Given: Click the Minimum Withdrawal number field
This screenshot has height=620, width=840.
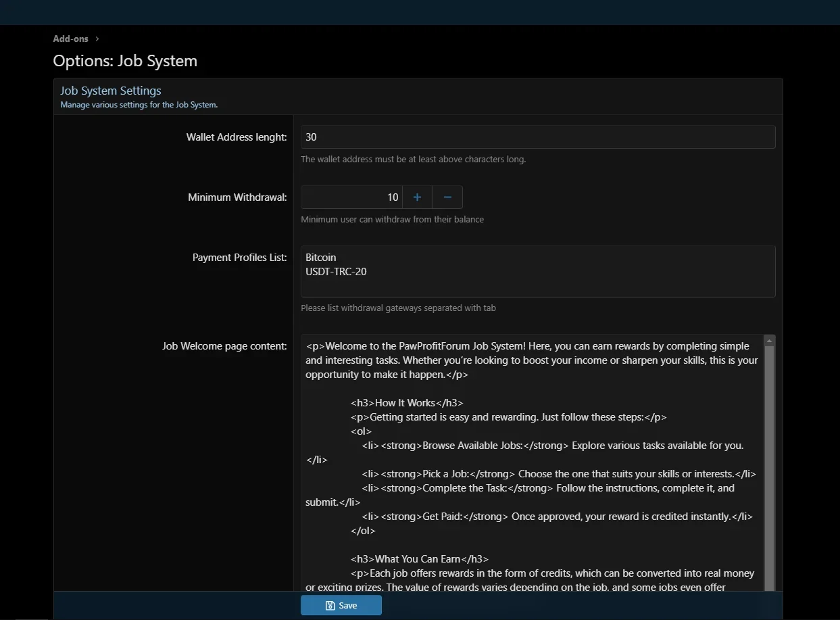Looking at the screenshot, I should click(351, 197).
